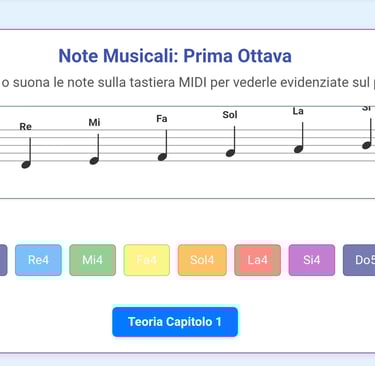Select the Si quarter note on staff

[367, 134]
